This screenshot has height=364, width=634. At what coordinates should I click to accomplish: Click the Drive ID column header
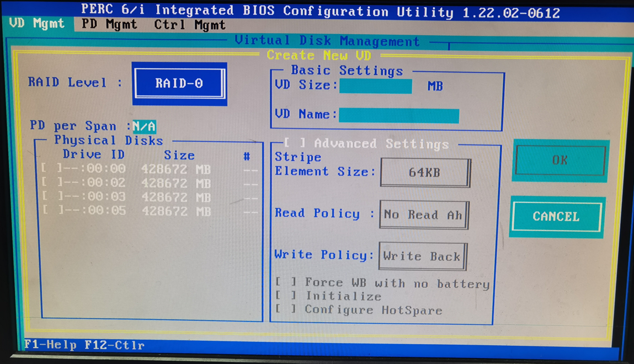[93, 154]
